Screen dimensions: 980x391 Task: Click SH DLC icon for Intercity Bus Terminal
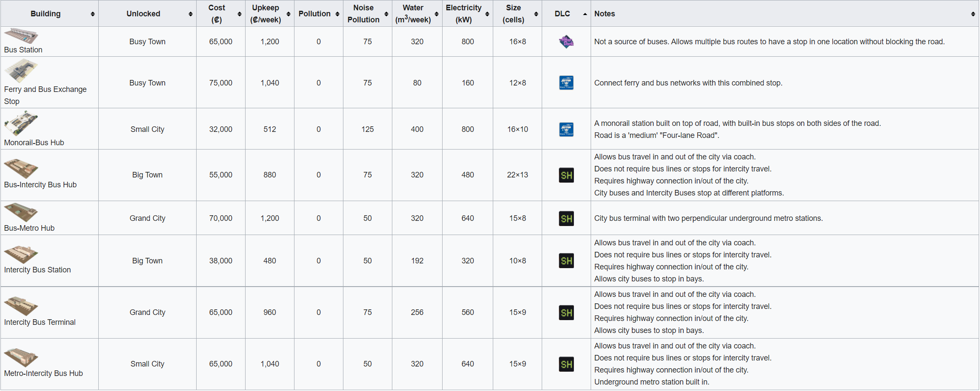(566, 313)
